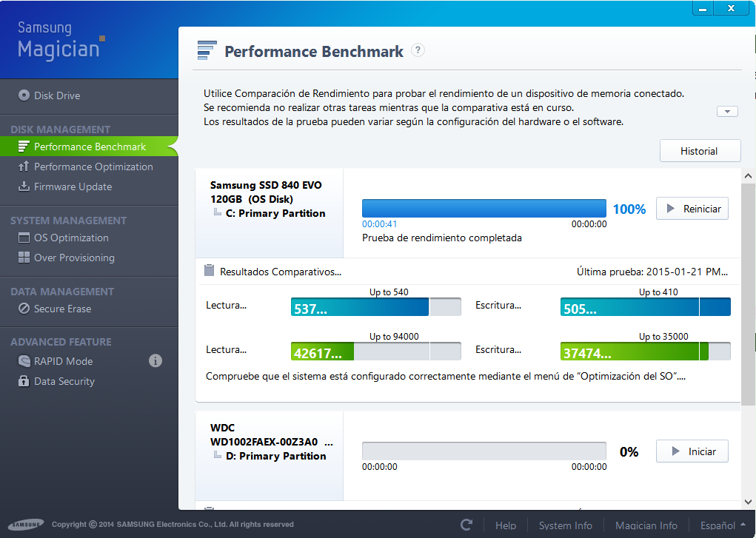This screenshot has height=538, width=756.
Task: Open Magician Info link
Action: tap(646, 525)
